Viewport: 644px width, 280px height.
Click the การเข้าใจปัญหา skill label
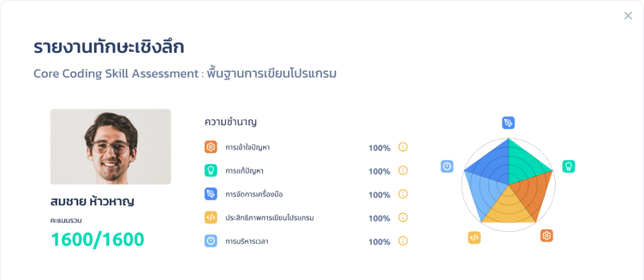(x=248, y=148)
